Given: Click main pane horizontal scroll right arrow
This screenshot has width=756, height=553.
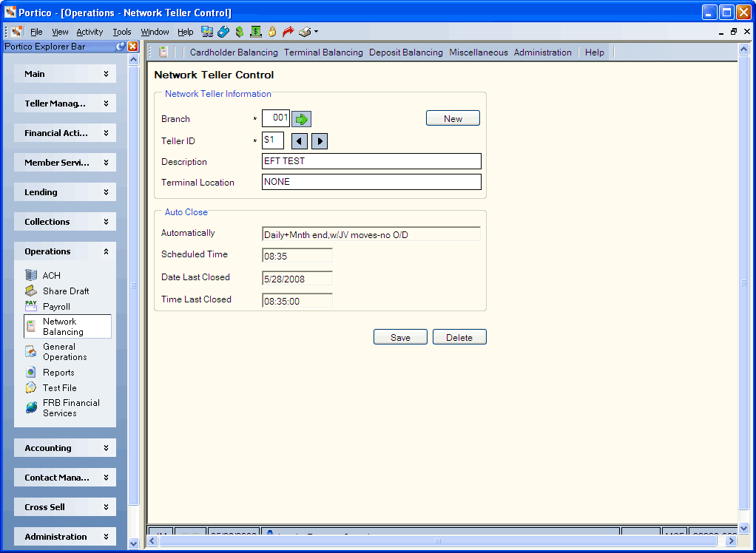Looking at the screenshot, I should [732, 541].
